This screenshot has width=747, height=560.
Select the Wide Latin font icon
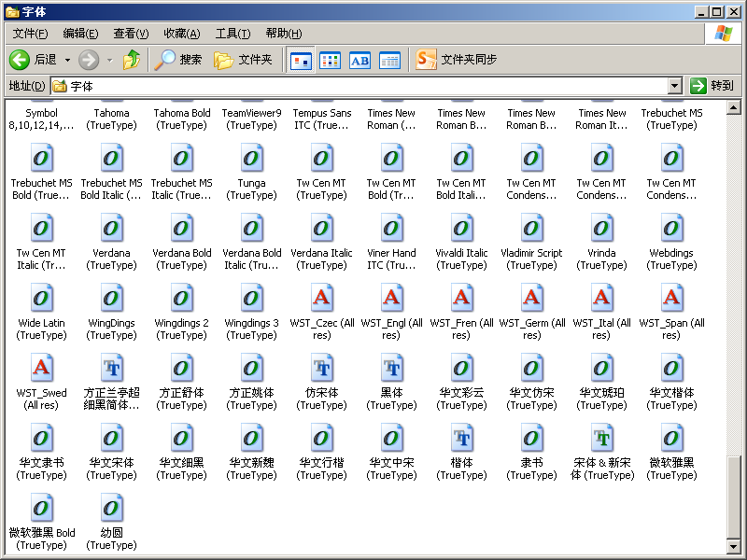(x=41, y=298)
